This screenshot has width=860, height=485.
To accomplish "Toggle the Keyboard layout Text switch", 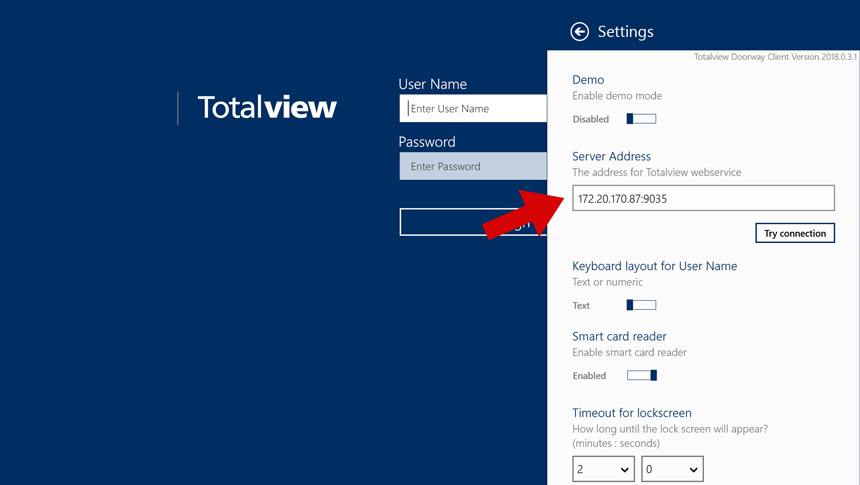I will [641, 305].
